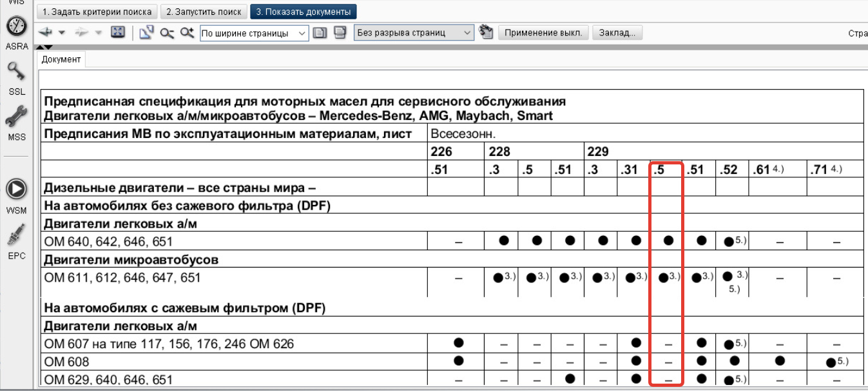Go back with the left arrow icon

click(45, 32)
